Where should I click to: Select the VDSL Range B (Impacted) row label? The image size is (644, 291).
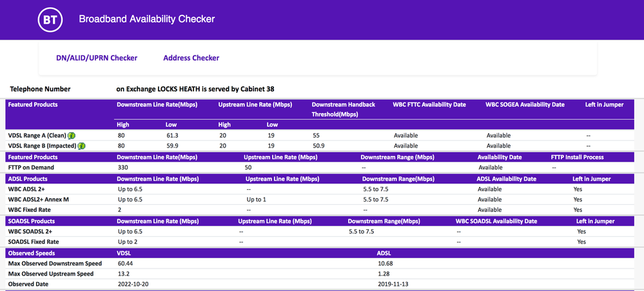click(x=42, y=145)
